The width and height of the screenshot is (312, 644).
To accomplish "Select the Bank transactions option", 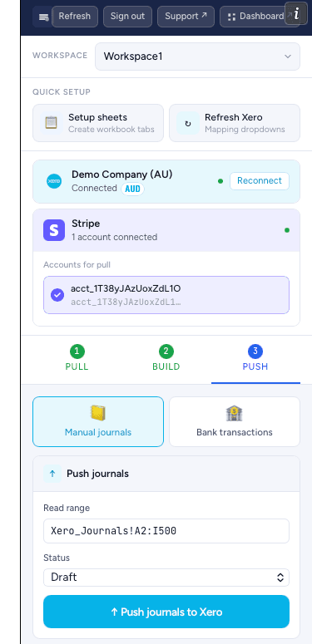I will (235, 421).
